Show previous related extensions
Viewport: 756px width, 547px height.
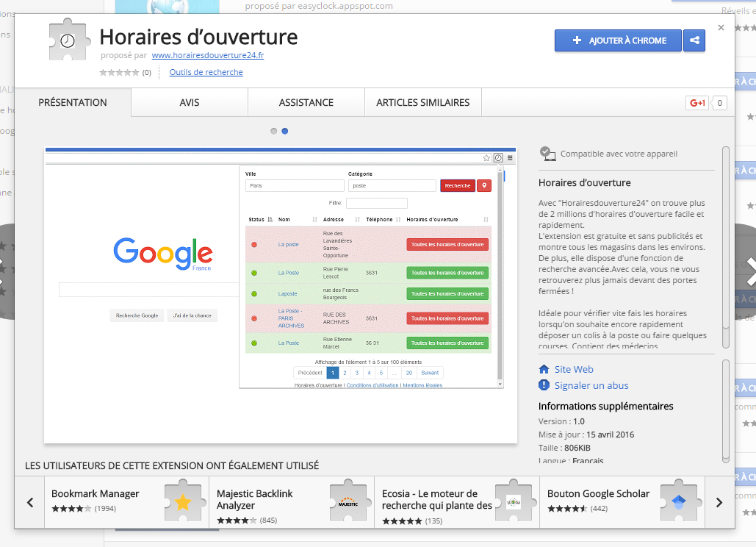[x=30, y=502]
